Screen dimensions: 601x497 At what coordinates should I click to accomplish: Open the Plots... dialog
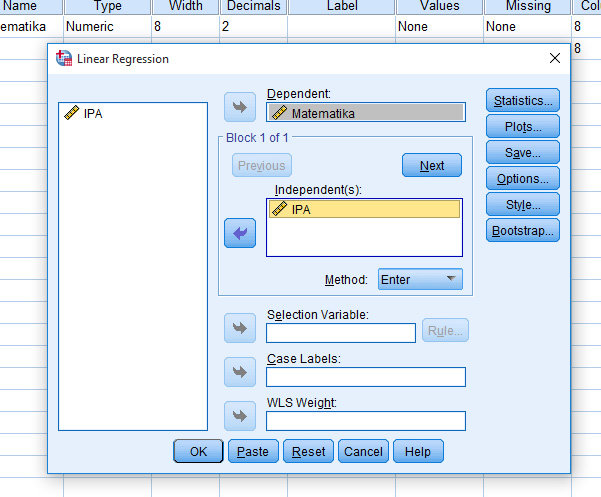coord(523,126)
